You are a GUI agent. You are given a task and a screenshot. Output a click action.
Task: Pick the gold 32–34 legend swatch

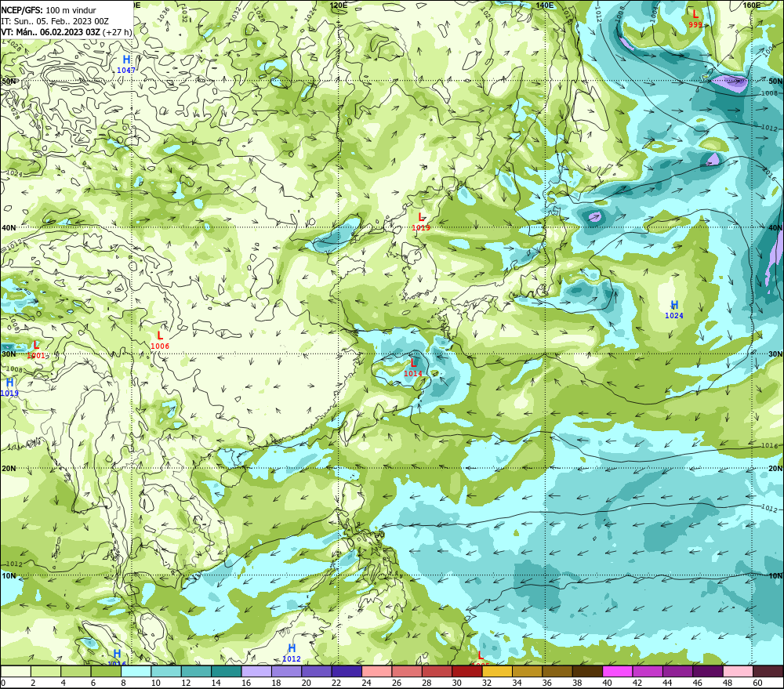(x=497, y=671)
